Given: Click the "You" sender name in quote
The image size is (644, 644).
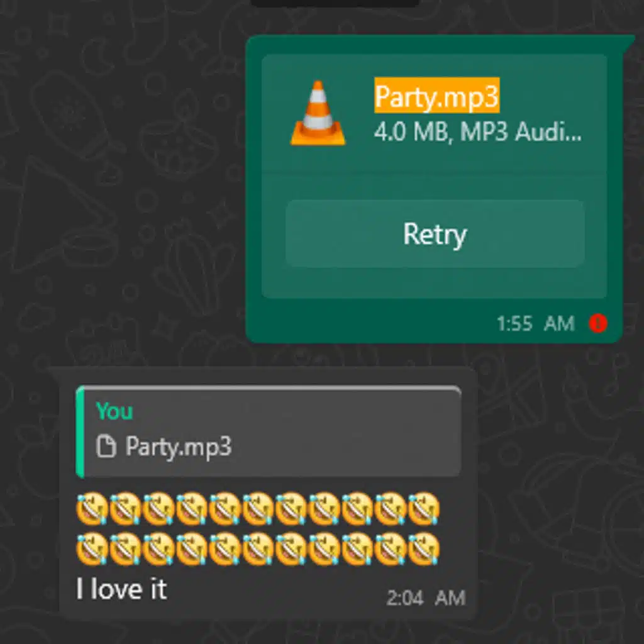Looking at the screenshot, I should click(x=114, y=411).
